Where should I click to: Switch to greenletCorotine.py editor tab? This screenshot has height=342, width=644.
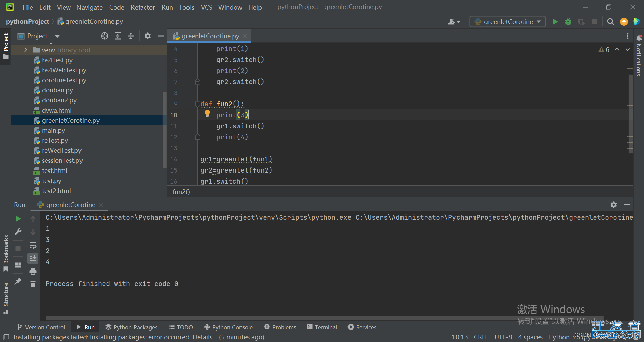click(210, 36)
